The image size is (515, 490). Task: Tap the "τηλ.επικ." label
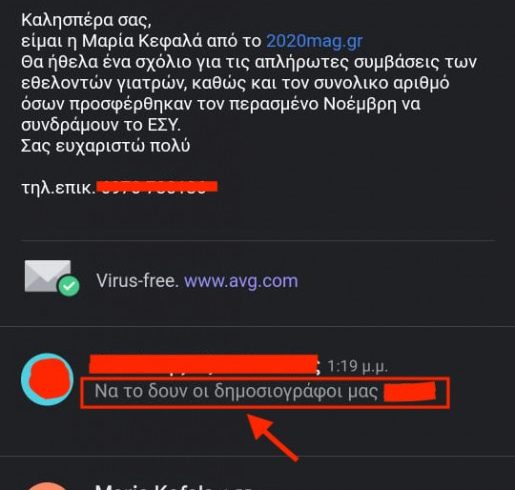58,188
